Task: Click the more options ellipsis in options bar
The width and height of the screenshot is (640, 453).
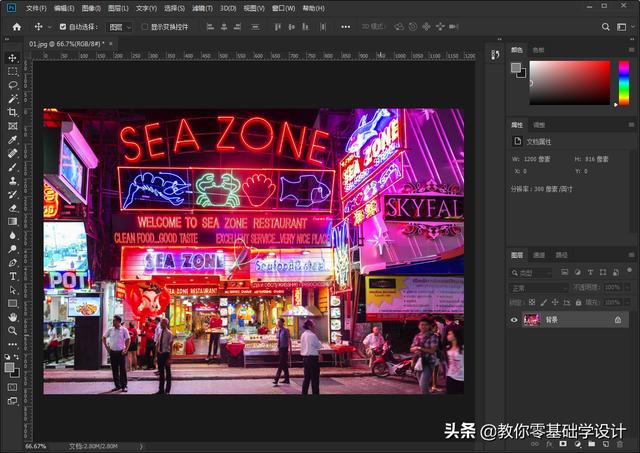Action: [x=346, y=27]
